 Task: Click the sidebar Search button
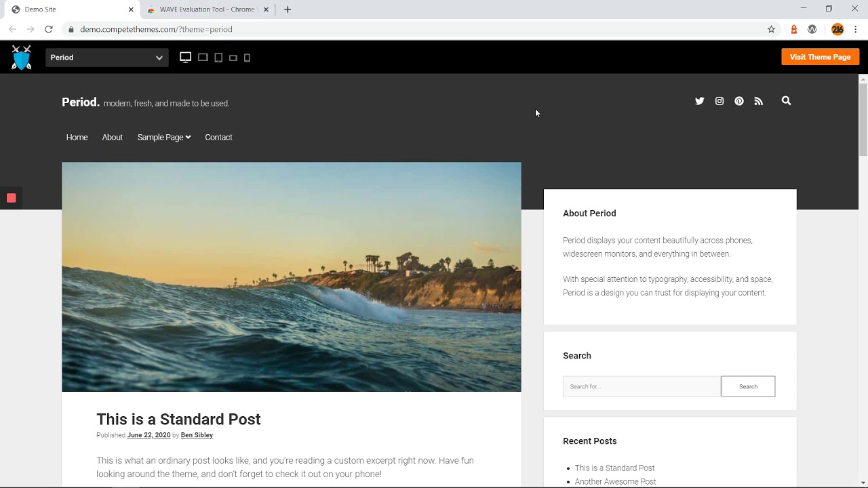pos(748,386)
